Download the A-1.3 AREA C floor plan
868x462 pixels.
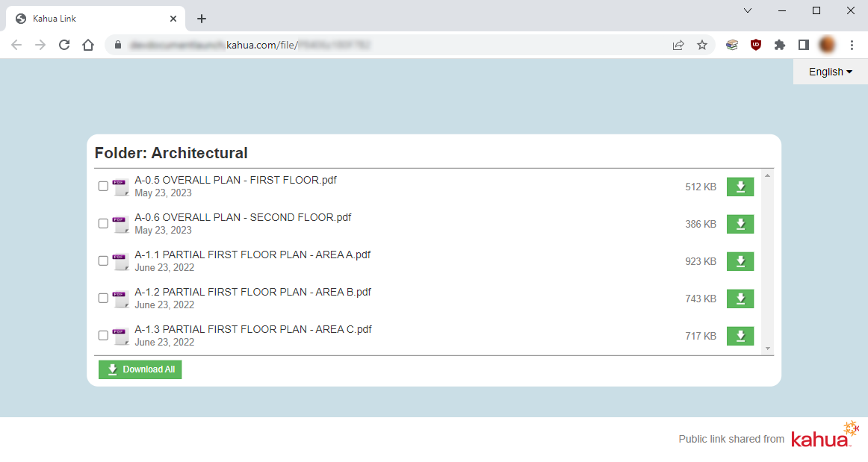tap(740, 336)
